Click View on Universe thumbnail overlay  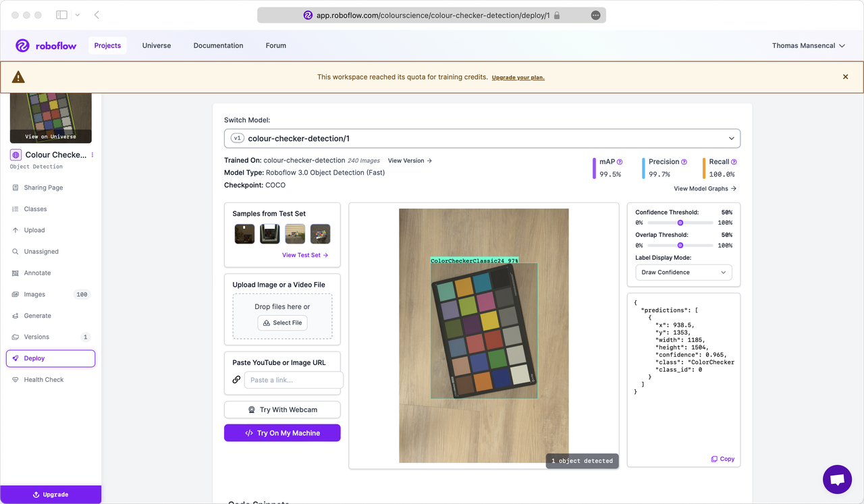(51, 136)
